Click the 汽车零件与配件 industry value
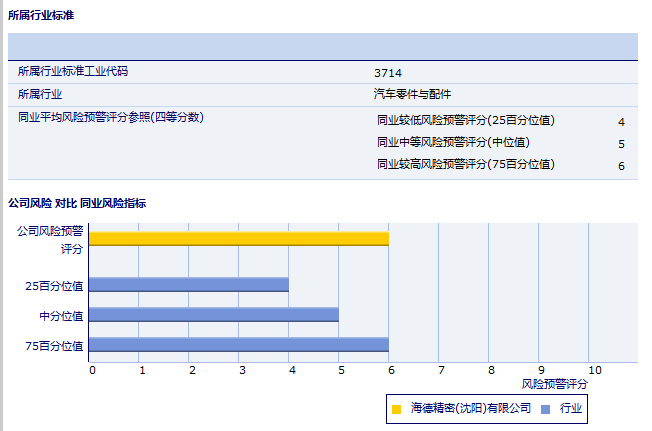The width and height of the screenshot is (652, 431). click(412, 94)
